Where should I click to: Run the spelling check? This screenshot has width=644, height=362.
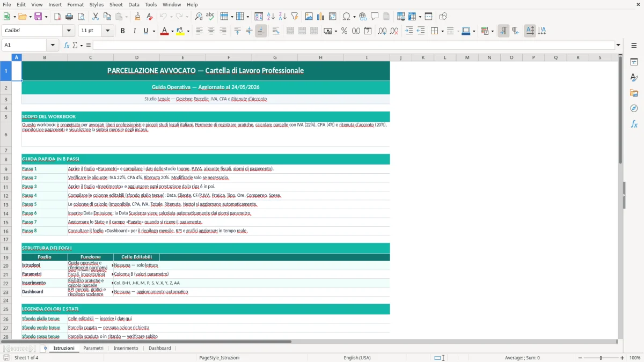click(210, 17)
